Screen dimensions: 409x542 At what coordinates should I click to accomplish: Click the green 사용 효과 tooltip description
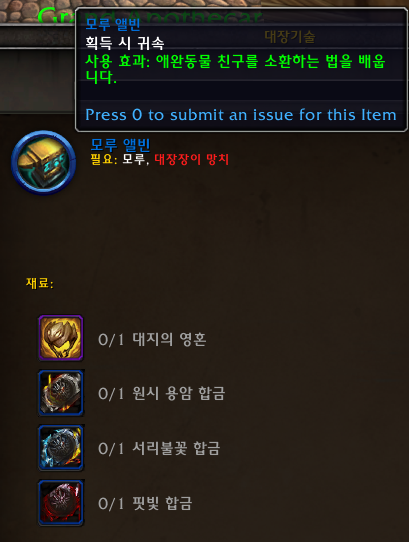pos(235,69)
